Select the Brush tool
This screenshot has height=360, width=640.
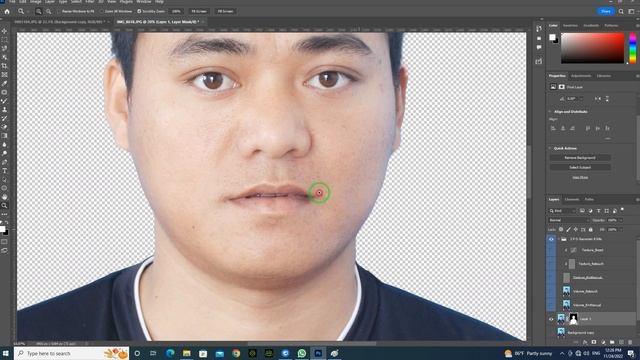[4, 101]
